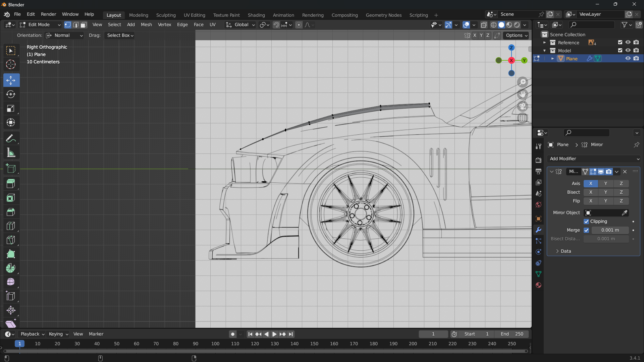This screenshot has height=362, width=644.
Task: Click the Merge distance 0.001 m field
Action: coord(610,230)
